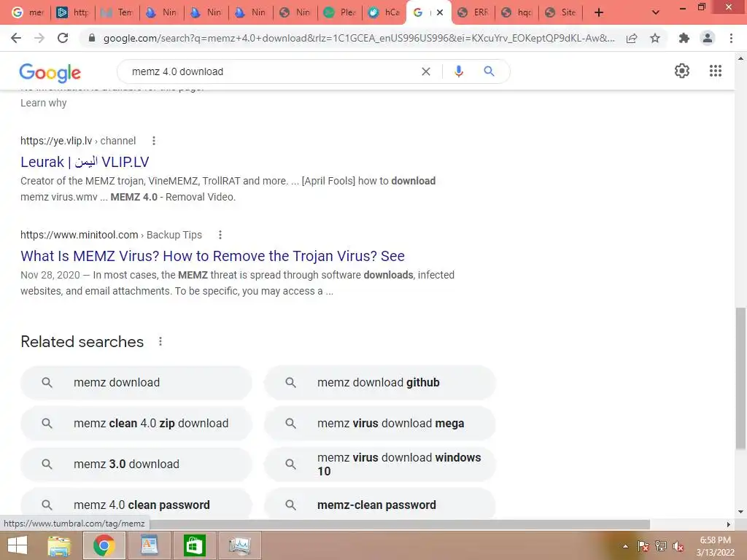Open the clock showing 6:58 PM
Image resolution: width=747 pixels, height=560 pixels.
click(x=715, y=546)
